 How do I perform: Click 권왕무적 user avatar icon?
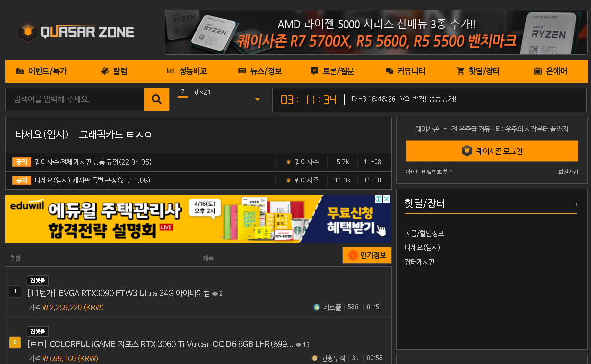pos(315,358)
